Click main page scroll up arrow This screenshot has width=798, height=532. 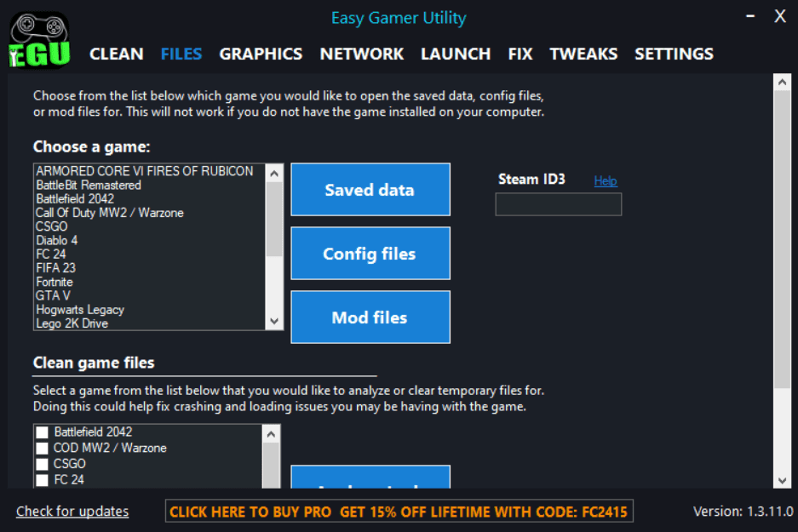tap(782, 82)
